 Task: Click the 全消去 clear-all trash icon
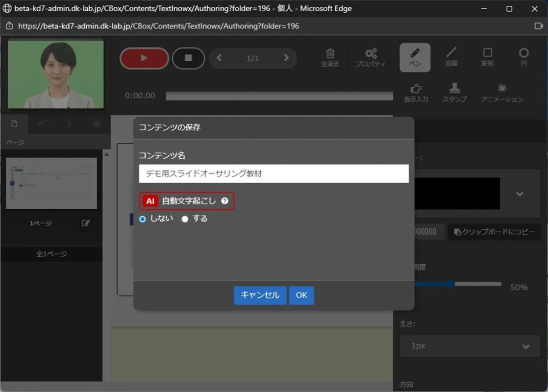click(x=330, y=56)
